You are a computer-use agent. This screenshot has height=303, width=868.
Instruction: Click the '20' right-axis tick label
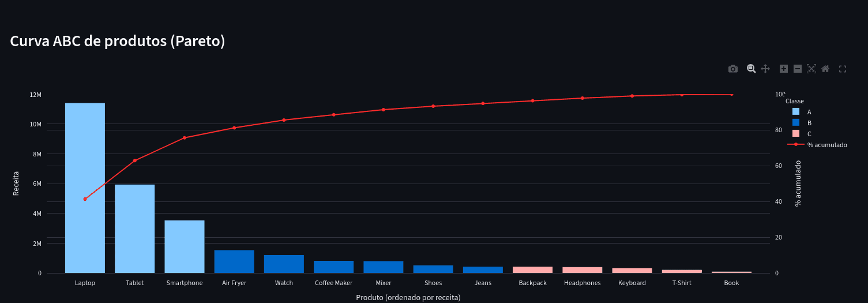click(x=779, y=237)
